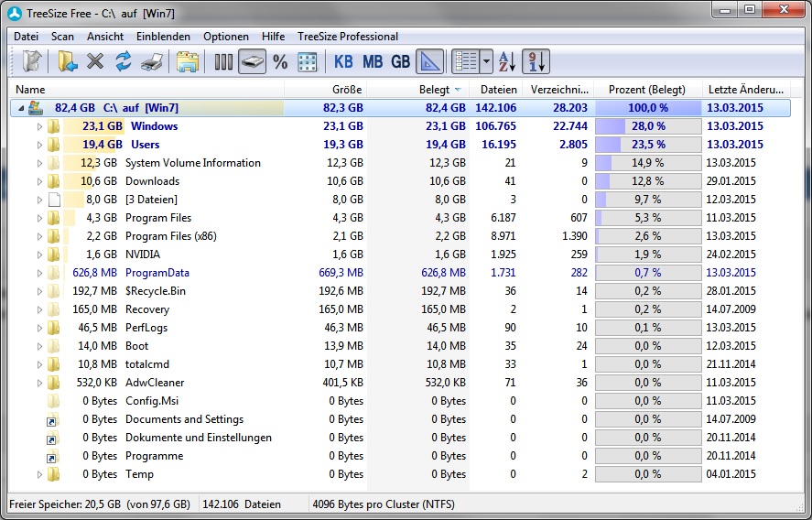The height and width of the screenshot is (520, 812).
Task: Click the details list view icon
Action: [466, 61]
